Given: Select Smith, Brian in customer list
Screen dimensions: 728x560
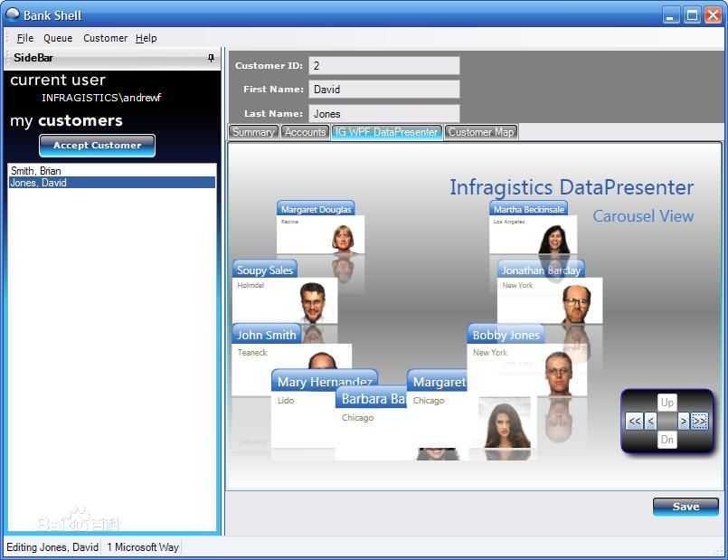Looking at the screenshot, I should [112, 170].
